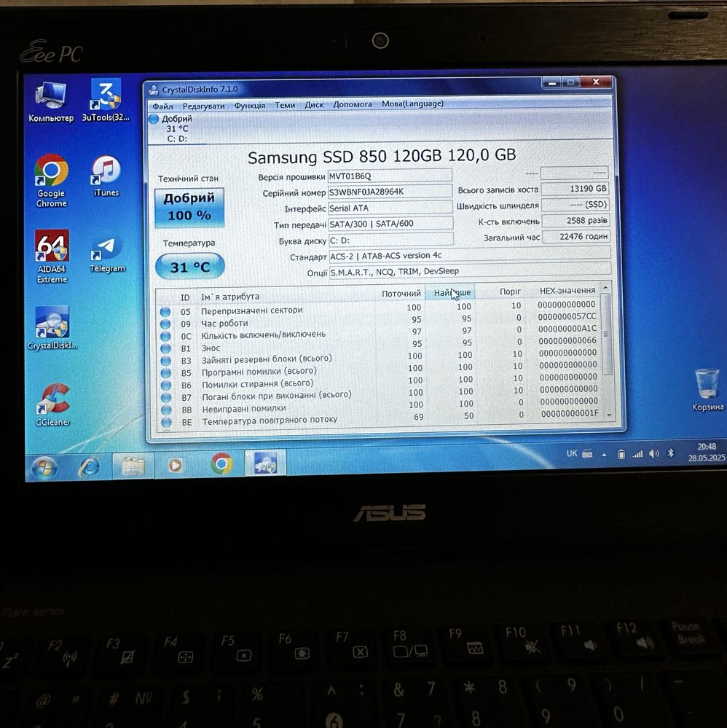Click the volume speaker tray icon
The image size is (727, 728).
tap(653, 453)
